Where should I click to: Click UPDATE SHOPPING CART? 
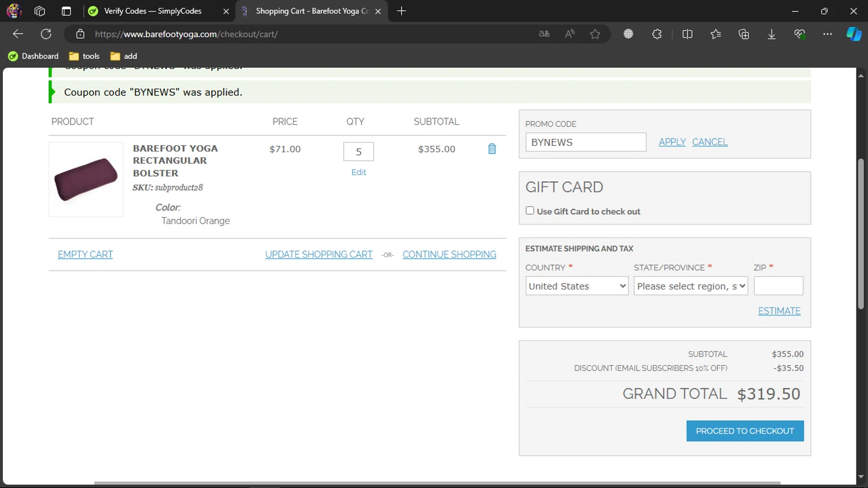coord(319,254)
